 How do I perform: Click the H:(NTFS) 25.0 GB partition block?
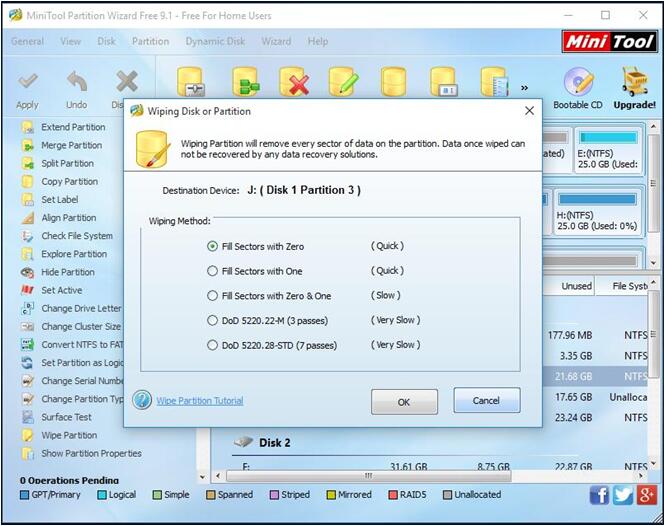click(x=597, y=213)
